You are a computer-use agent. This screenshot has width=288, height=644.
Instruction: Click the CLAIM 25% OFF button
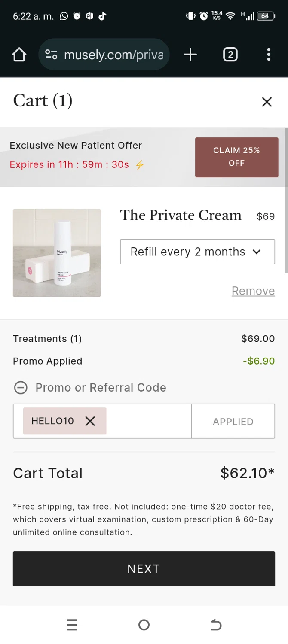236,157
